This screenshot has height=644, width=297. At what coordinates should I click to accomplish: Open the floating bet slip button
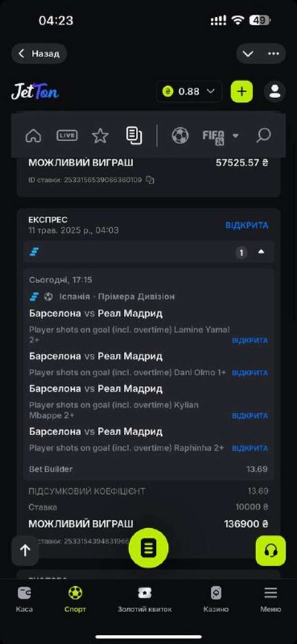tap(148, 548)
